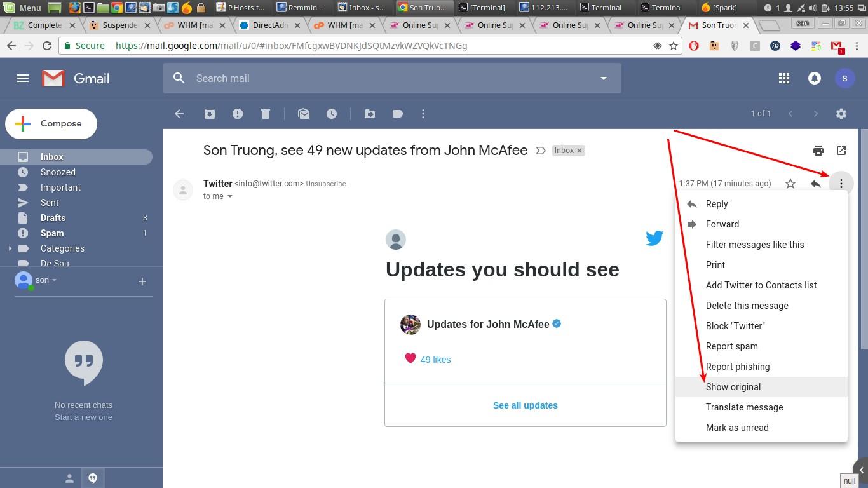Show search options dropdown arrow
This screenshot has width=868, height=488.
click(604, 78)
